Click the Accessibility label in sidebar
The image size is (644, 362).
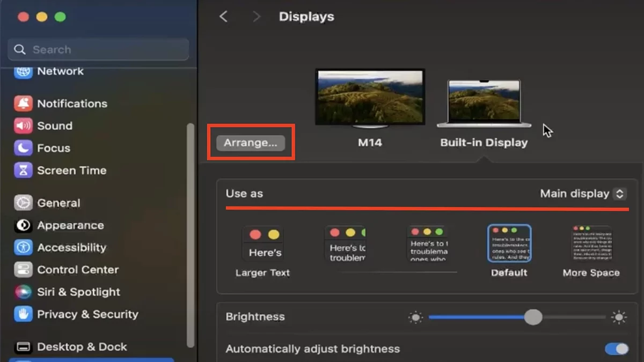(x=71, y=248)
